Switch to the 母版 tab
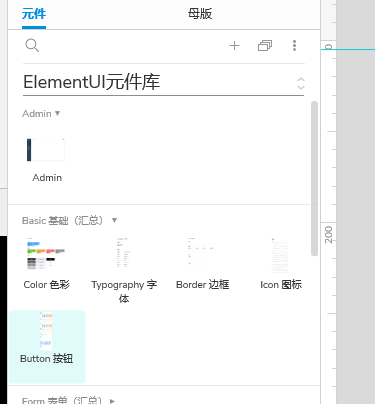This screenshot has height=404, width=375. pyautogui.click(x=200, y=14)
